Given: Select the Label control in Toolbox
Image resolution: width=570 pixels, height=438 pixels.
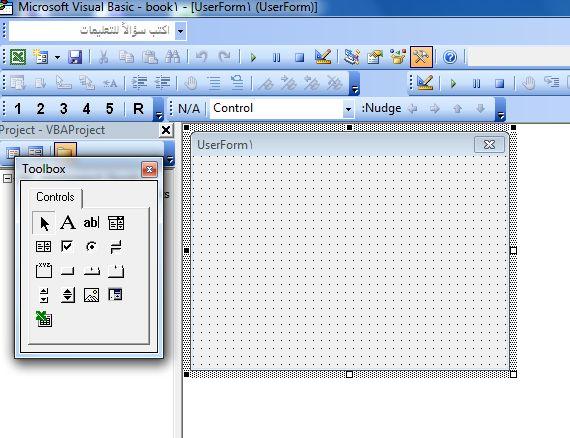Looking at the screenshot, I should coord(68,222).
